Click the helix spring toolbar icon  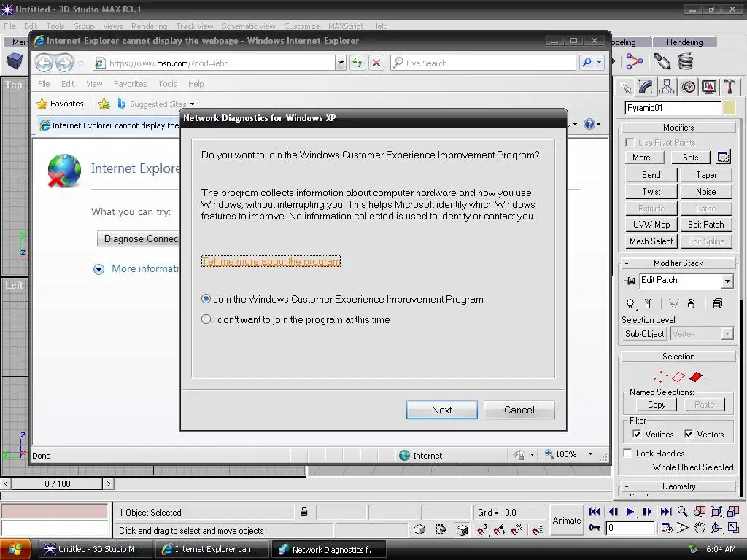tap(686, 61)
